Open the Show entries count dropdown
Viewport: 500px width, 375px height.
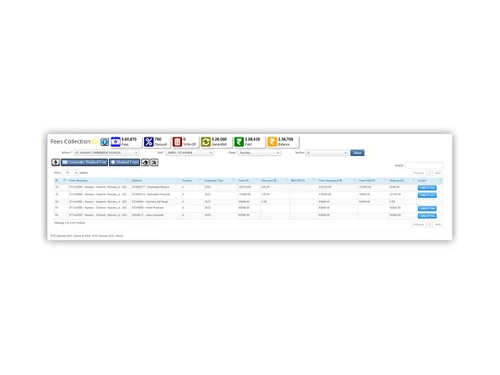click(x=70, y=173)
